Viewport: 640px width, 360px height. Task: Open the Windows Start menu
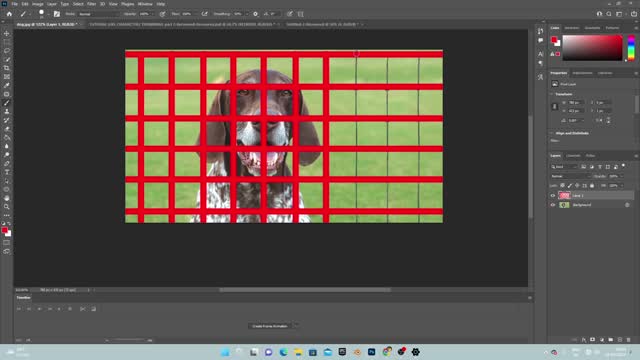tap(225, 352)
